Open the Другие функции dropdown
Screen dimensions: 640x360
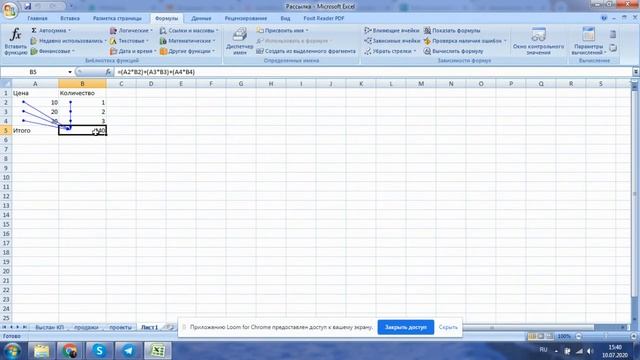187,51
